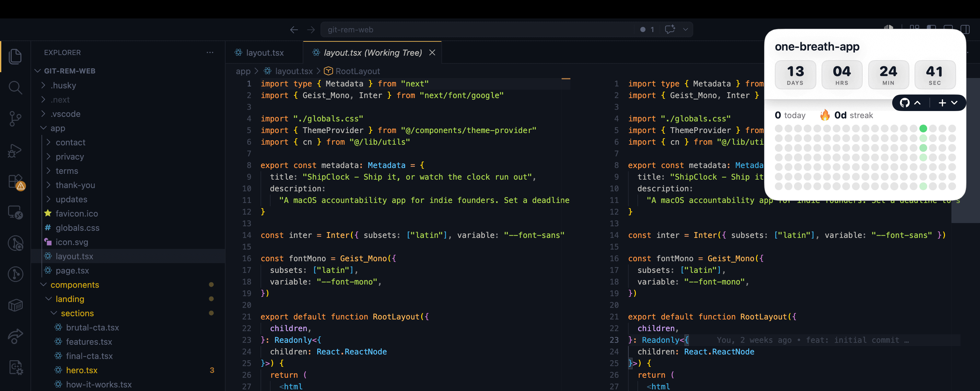
Task: Close the layout.tsx (Working Tree) tab
Action: (432, 52)
